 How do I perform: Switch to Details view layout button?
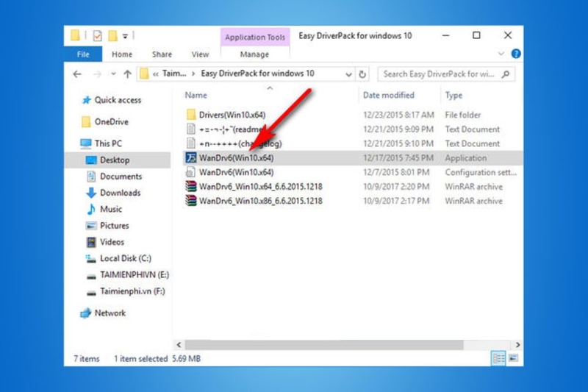click(x=498, y=359)
